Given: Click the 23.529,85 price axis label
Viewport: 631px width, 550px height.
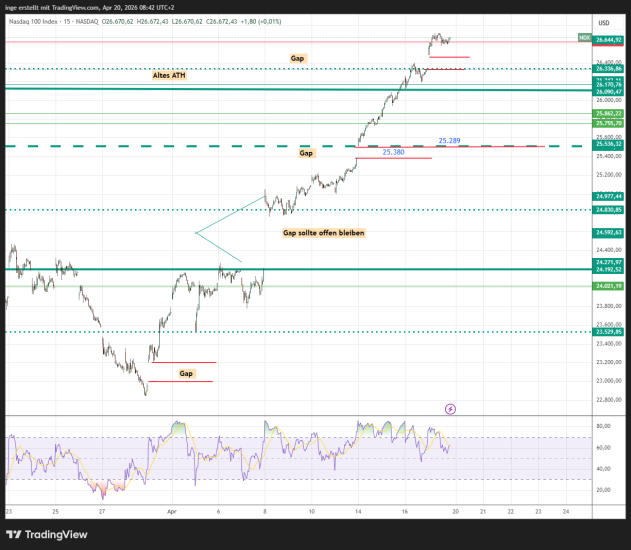Looking at the screenshot, I should pos(609,332).
